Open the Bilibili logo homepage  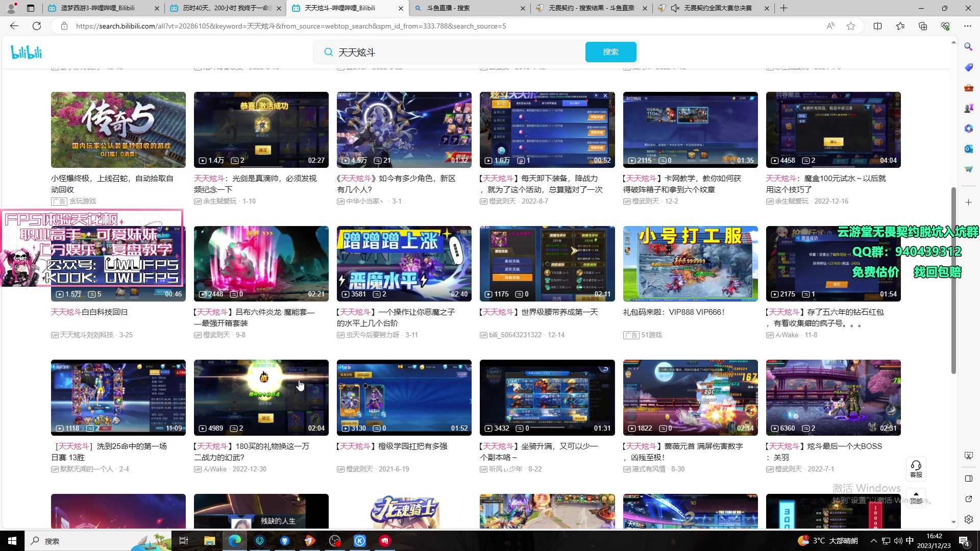point(27,52)
